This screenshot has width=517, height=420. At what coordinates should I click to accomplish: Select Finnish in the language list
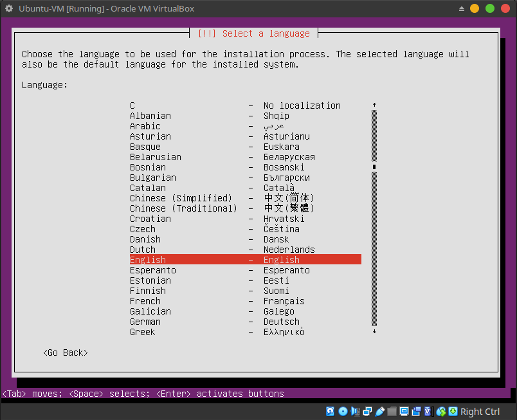click(246, 291)
